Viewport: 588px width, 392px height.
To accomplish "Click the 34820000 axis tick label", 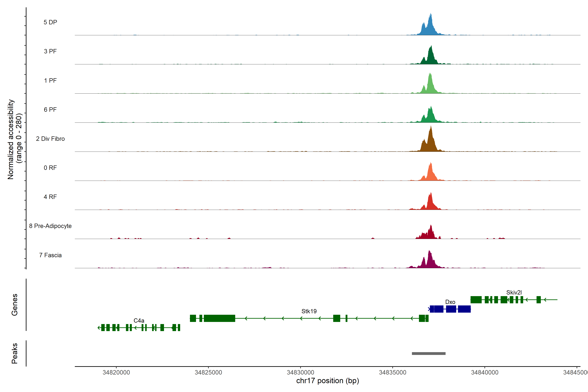I will (116, 373).
